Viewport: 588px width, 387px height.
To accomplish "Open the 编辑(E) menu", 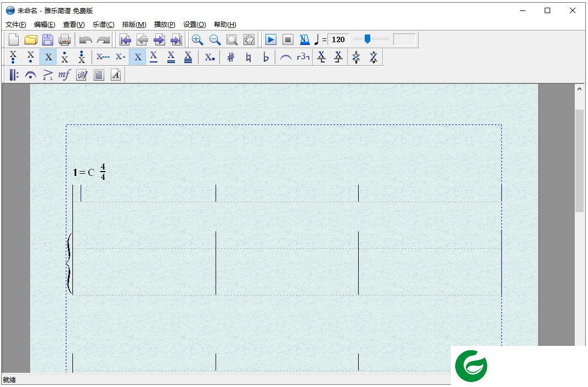I will pos(44,24).
